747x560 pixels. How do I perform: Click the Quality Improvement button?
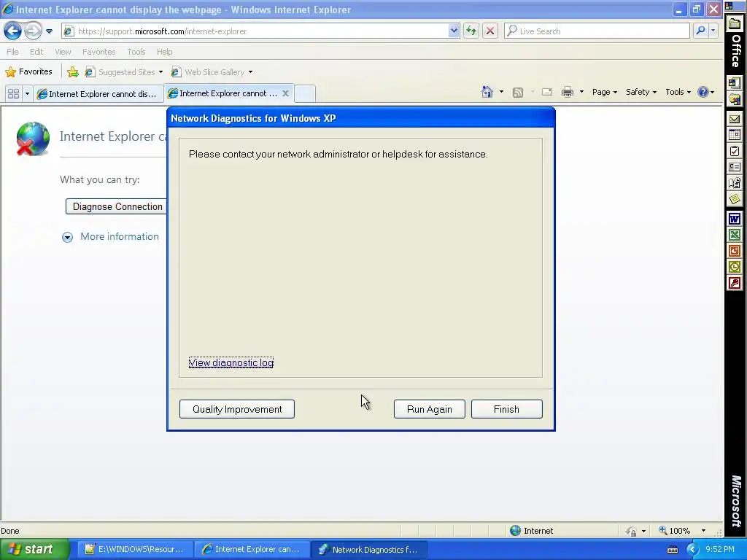click(237, 409)
